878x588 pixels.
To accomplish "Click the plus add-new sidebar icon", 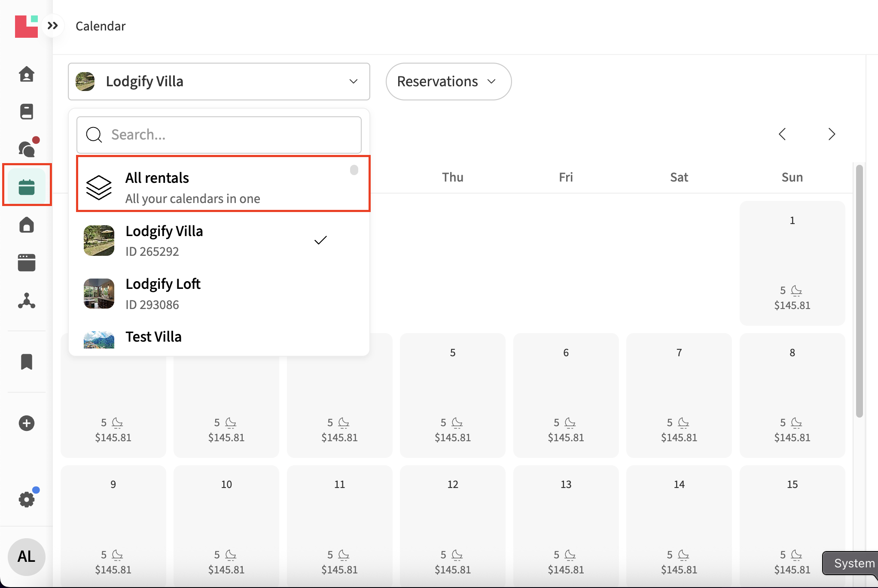I will pyautogui.click(x=27, y=423).
